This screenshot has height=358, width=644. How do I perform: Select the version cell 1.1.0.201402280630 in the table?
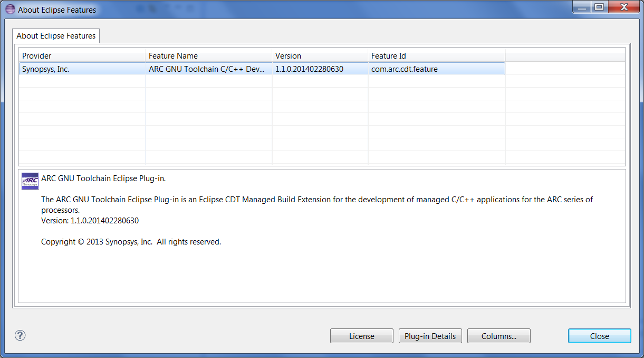(x=320, y=69)
